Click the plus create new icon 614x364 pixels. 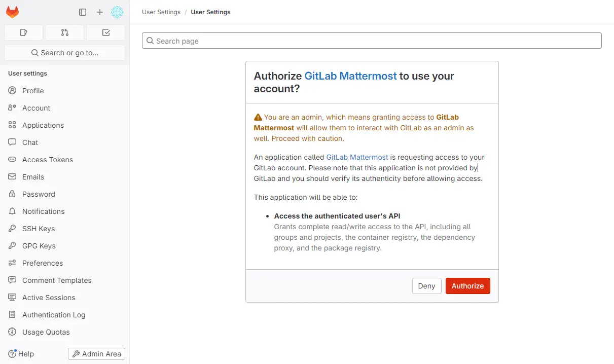coord(100,12)
